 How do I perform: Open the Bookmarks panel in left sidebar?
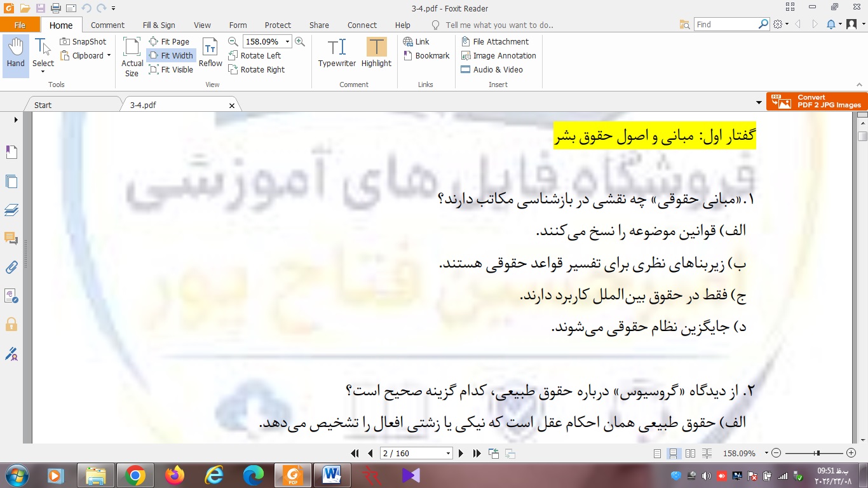[x=11, y=152]
